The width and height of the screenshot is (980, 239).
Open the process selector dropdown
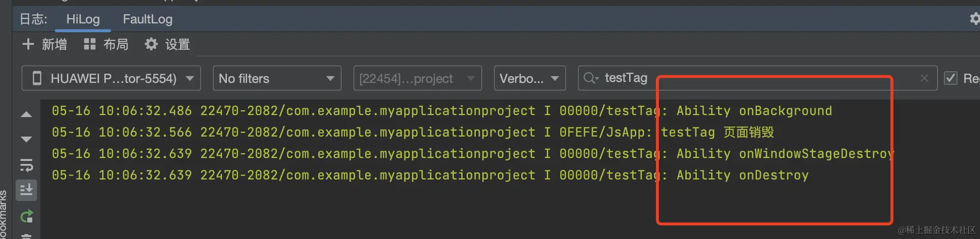pyautogui.click(x=417, y=79)
